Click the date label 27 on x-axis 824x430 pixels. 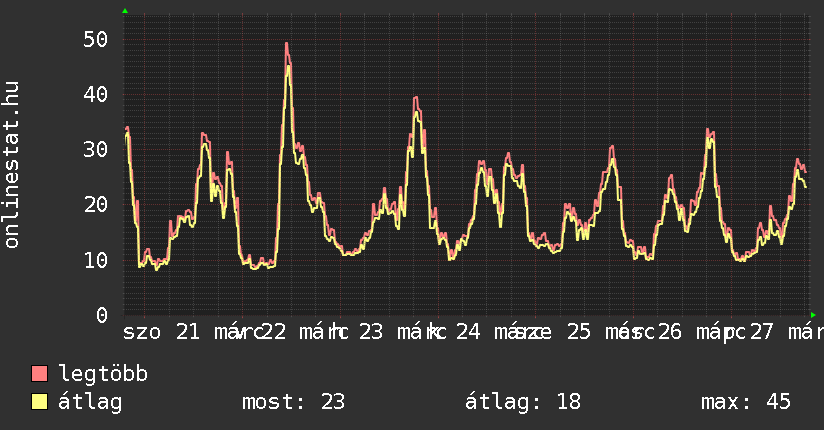click(x=762, y=331)
